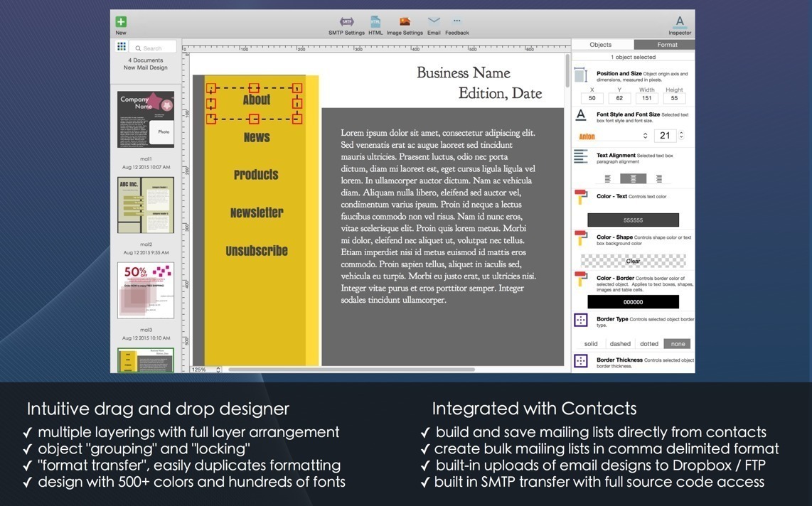Screen dimensions: 812x506
Task: Open Image Settings in the toolbar
Action: [x=405, y=22]
